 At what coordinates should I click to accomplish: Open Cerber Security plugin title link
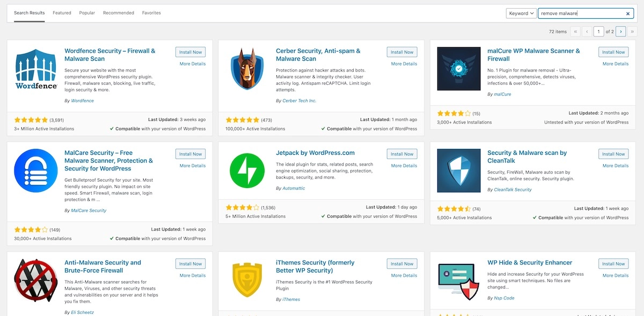pyautogui.click(x=318, y=55)
